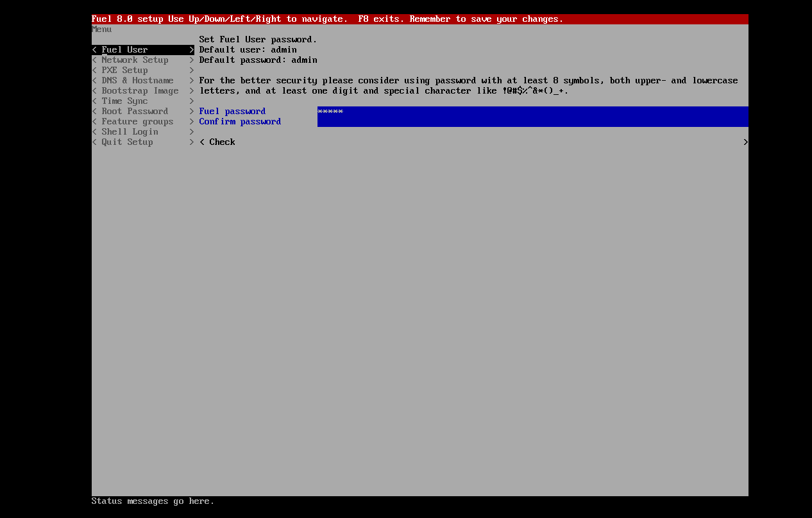812x518 pixels.
Task: Select Shell Login menu entry
Action: pos(142,132)
